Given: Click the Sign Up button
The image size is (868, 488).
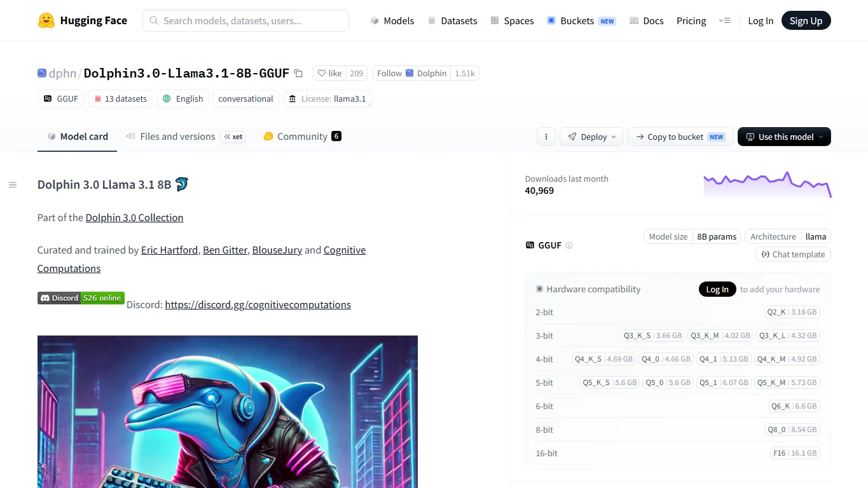Looking at the screenshot, I should coord(806,20).
